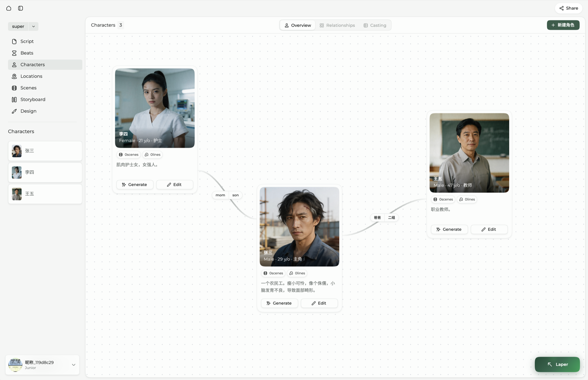Screen dimensions: 588x380
Task: Toggle the sidebar panel icon
Action: click(21, 8)
